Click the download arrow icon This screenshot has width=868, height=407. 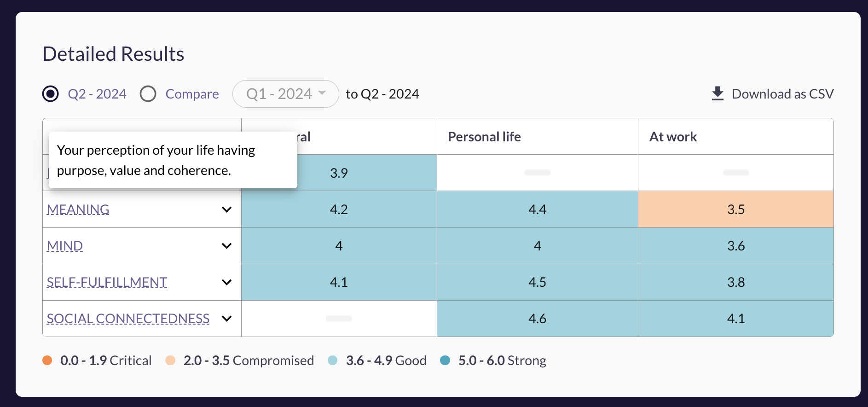coord(718,93)
